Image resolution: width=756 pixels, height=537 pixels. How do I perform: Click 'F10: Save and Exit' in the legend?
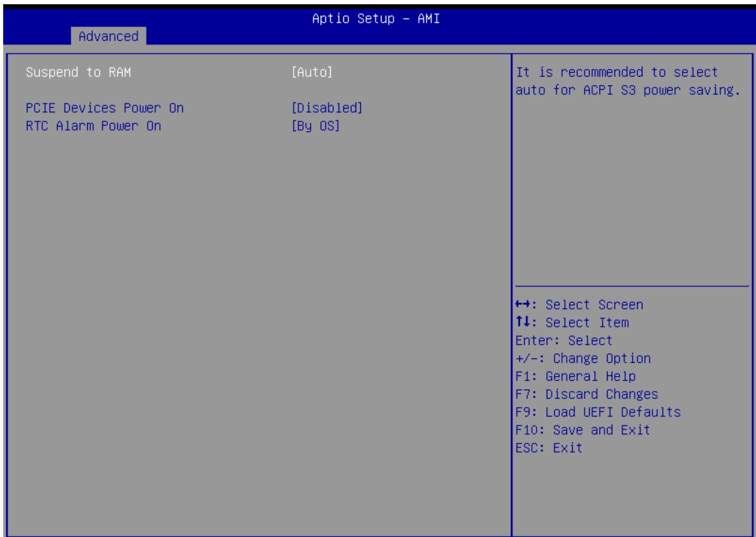point(583,430)
